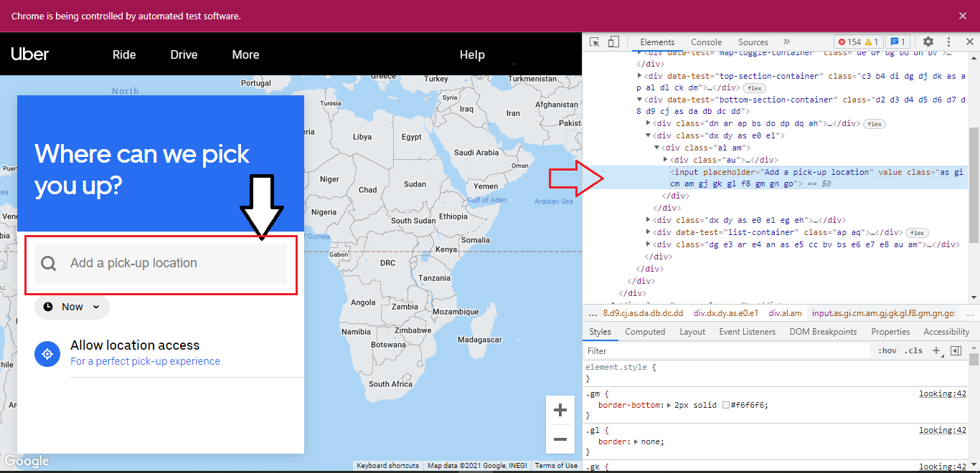Close the DevTools panel
This screenshot has width=980, height=473.
coord(969,42)
